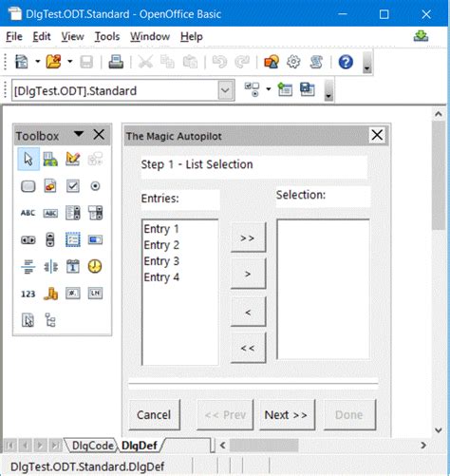Screen dimensions: 450x476
Task: Select the Formatted Field tool
Action: point(73,294)
